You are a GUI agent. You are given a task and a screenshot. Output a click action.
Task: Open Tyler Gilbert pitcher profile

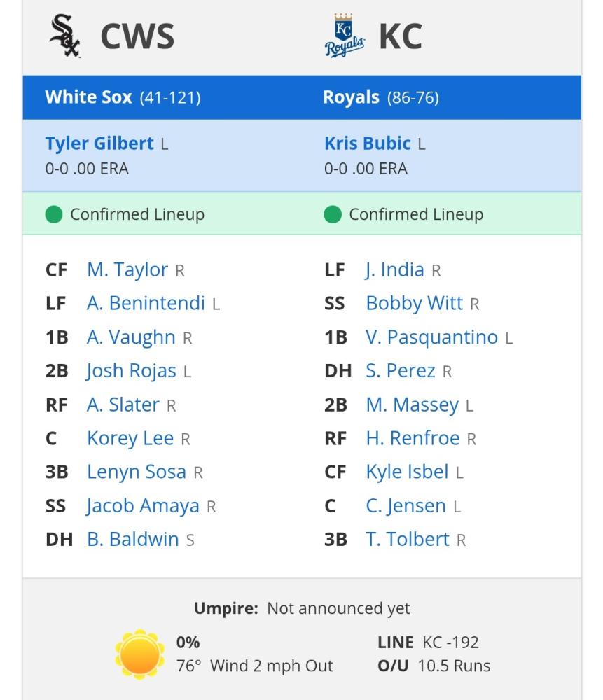point(99,143)
